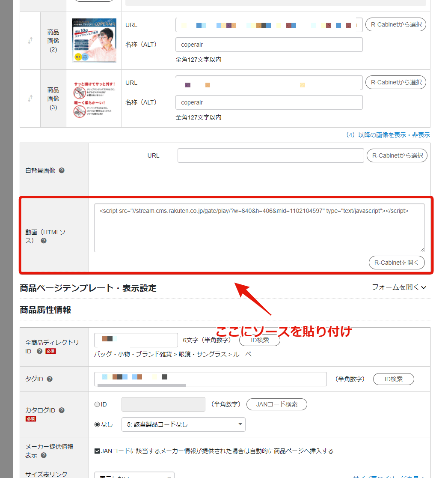This screenshot has width=448, height=478.
Task: Click the 商品画像 (3) thumbnail
Action: pos(94,99)
